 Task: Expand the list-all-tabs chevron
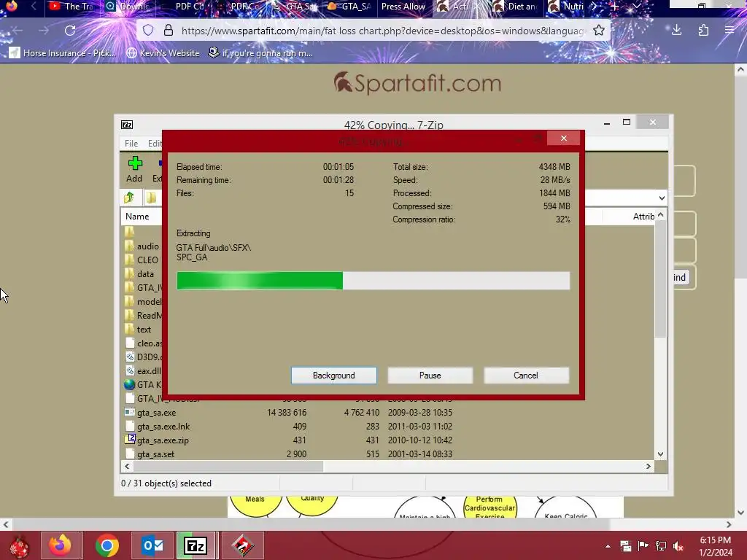click(637, 7)
